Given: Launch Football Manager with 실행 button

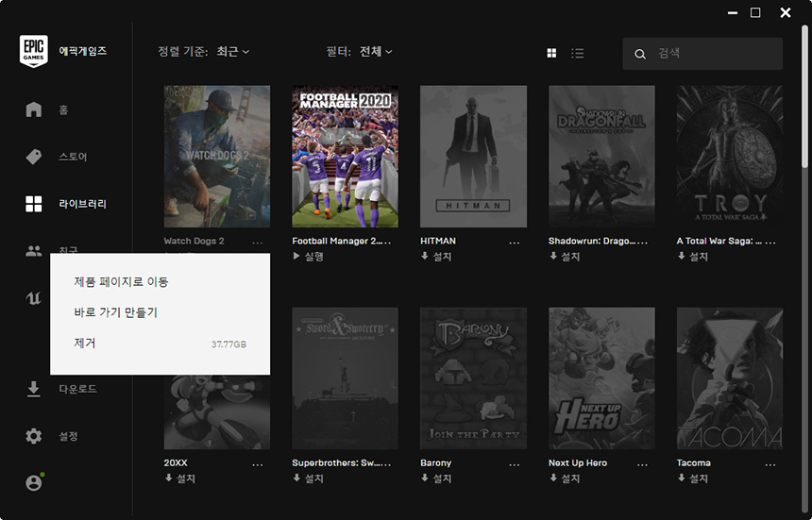Looking at the screenshot, I should 308,256.
